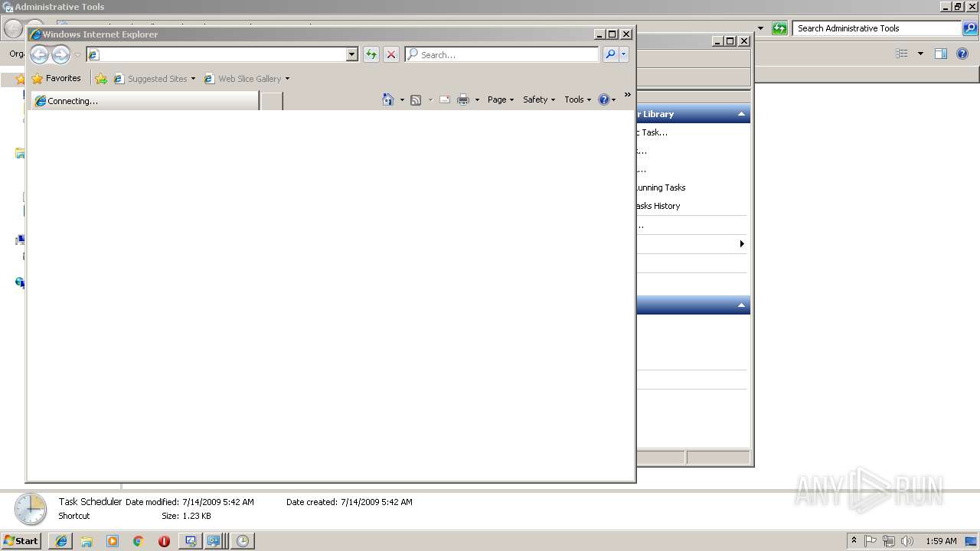
Task: Click the Task Scheduler clock taskbar icon
Action: click(x=243, y=540)
